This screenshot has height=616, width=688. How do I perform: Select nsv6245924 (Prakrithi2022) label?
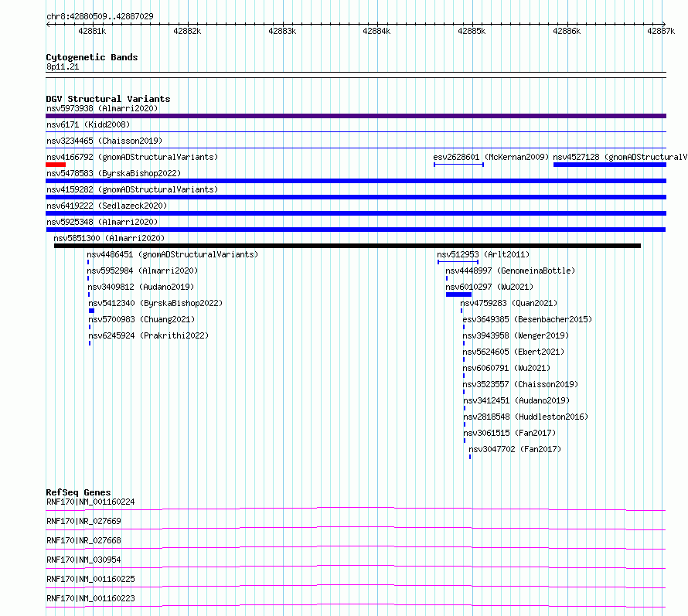pyautogui.click(x=148, y=335)
